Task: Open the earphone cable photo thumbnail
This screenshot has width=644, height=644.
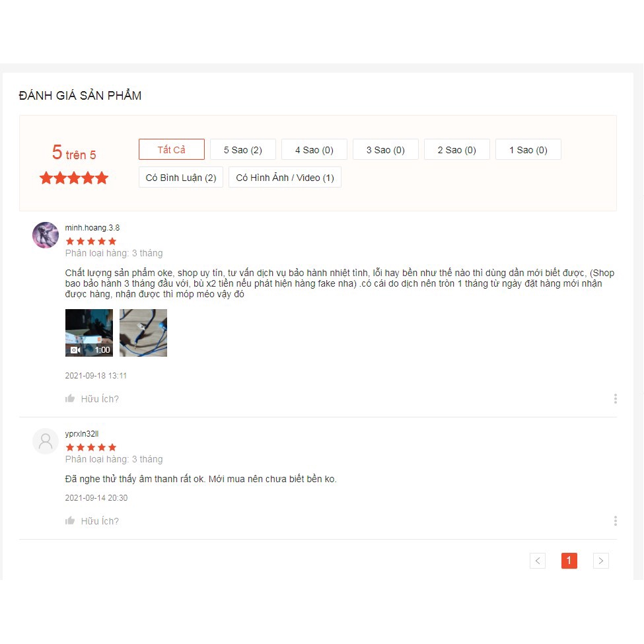Action: click(x=143, y=333)
